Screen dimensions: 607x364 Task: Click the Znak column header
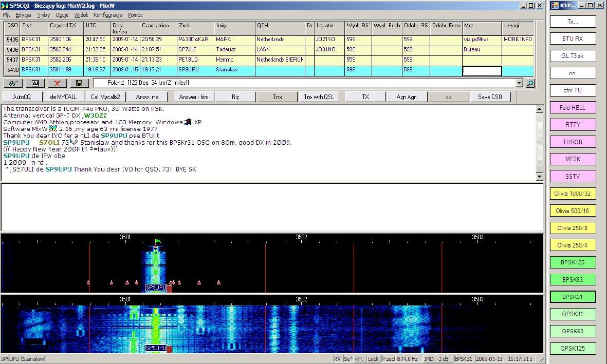click(x=195, y=28)
